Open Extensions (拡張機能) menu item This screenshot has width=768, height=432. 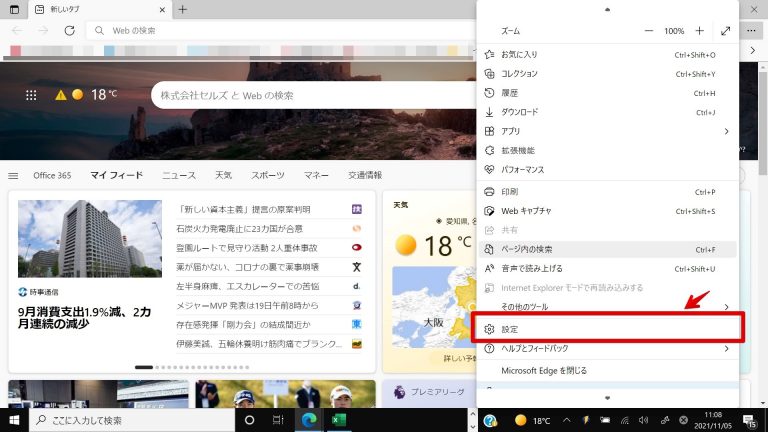(607, 150)
